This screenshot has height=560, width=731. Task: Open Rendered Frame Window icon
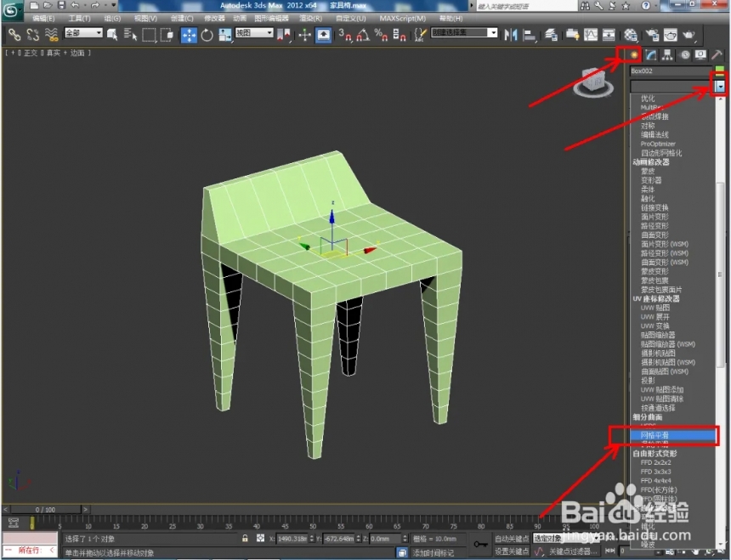coord(670,35)
